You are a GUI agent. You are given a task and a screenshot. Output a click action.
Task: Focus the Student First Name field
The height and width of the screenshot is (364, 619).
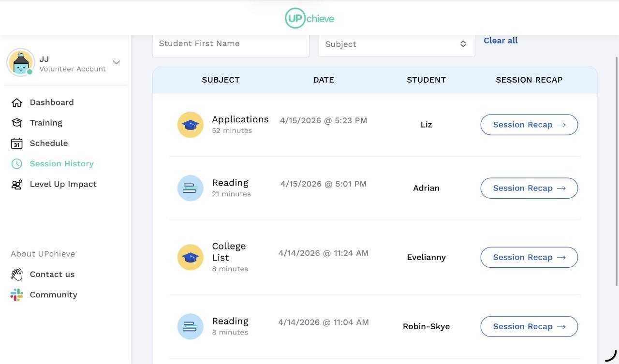pyautogui.click(x=231, y=44)
